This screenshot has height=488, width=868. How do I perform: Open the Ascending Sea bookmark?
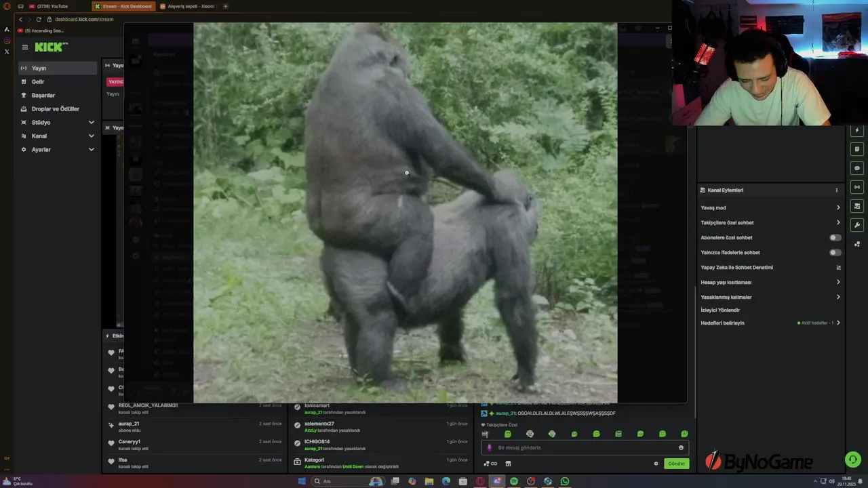[41, 30]
